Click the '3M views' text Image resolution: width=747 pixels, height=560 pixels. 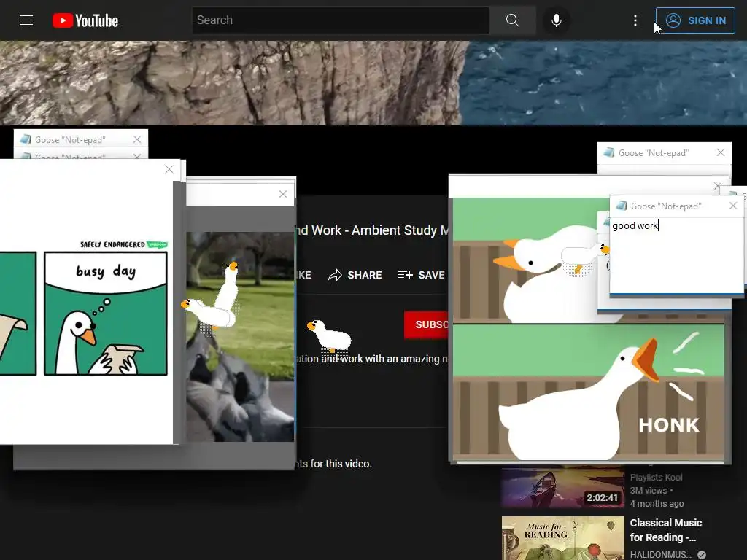pos(649,491)
